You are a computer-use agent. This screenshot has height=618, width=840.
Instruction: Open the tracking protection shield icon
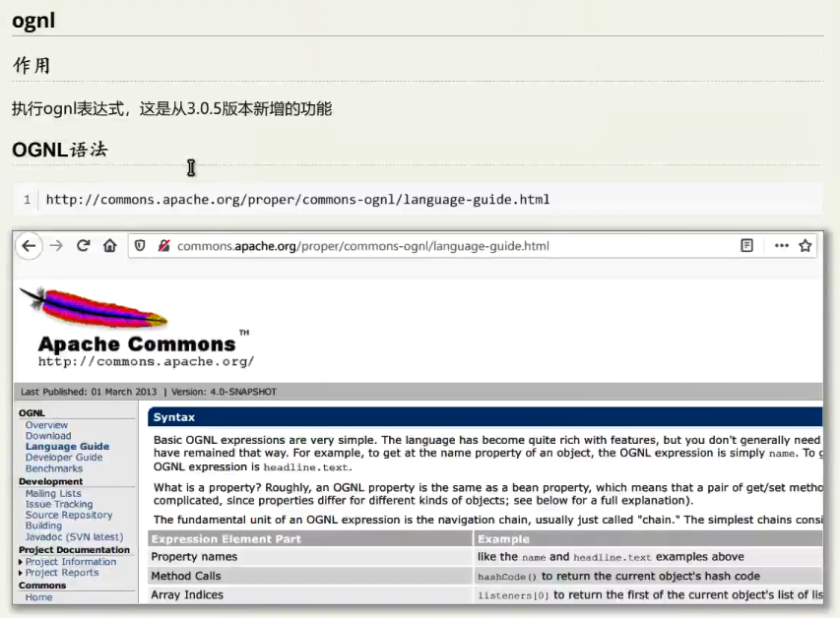(140, 246)
